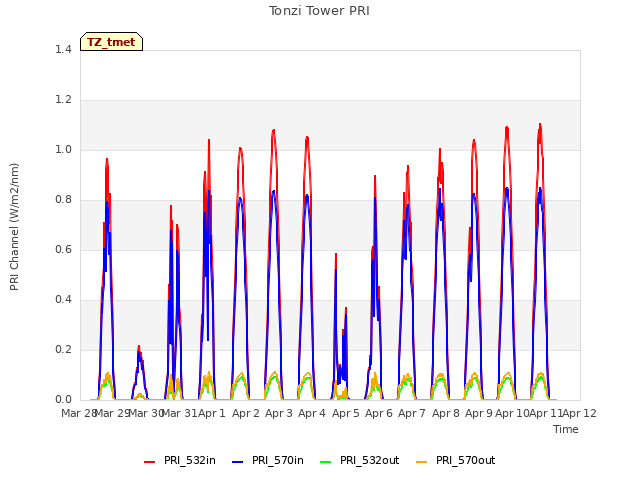
Task: Click the 0.6 y-axis tick label
Action: (x=63, y=249)
